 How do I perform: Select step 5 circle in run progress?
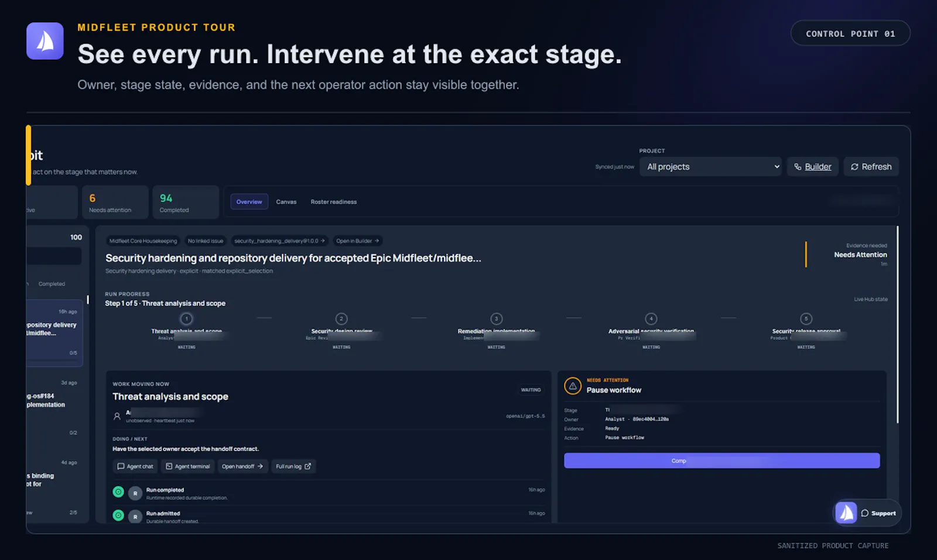click(x=806, y=319)
